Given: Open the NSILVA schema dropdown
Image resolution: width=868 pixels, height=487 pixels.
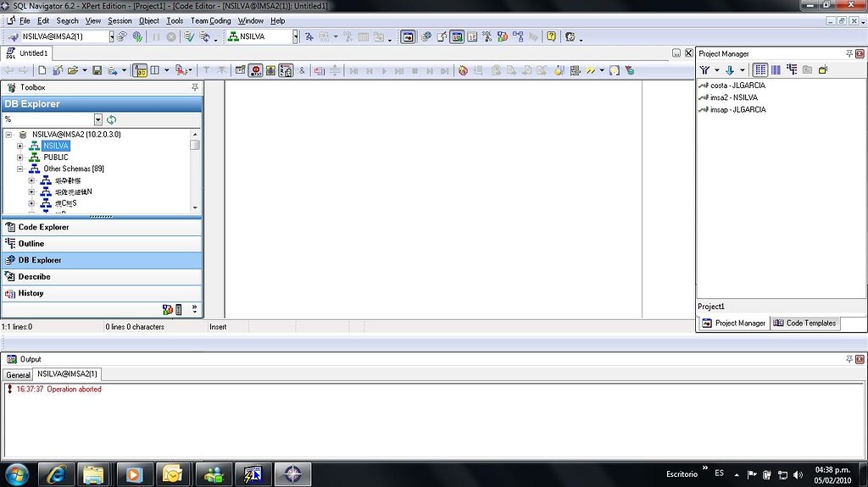Looking at the screenshot, I should point(295,36).
